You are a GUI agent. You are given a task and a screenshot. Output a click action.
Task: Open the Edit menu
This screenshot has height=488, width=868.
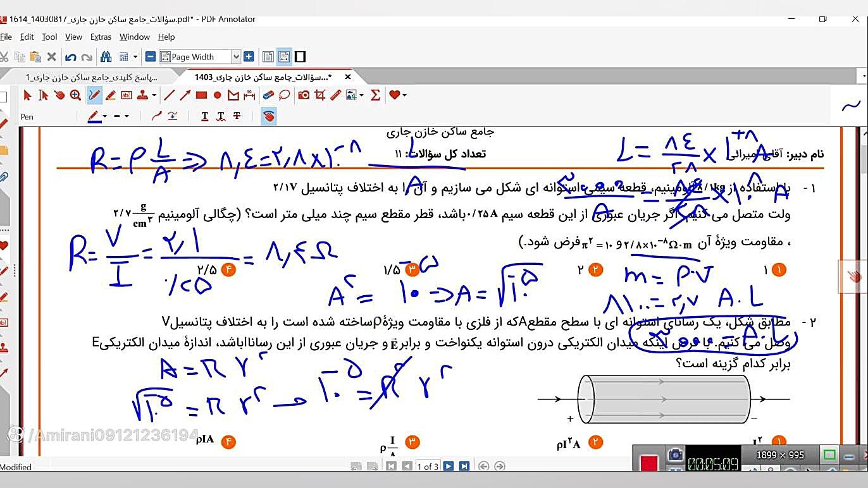click(x=27, y=37)
